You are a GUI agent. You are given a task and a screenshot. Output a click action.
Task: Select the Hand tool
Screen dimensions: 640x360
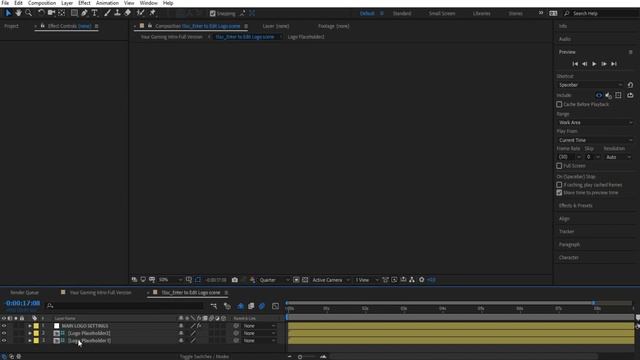pos(18,13)
